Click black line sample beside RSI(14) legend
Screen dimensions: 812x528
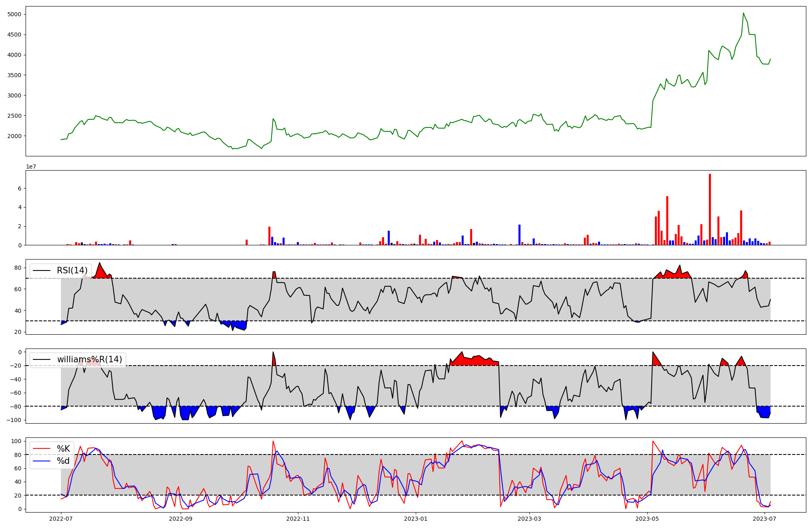point(42,270)
